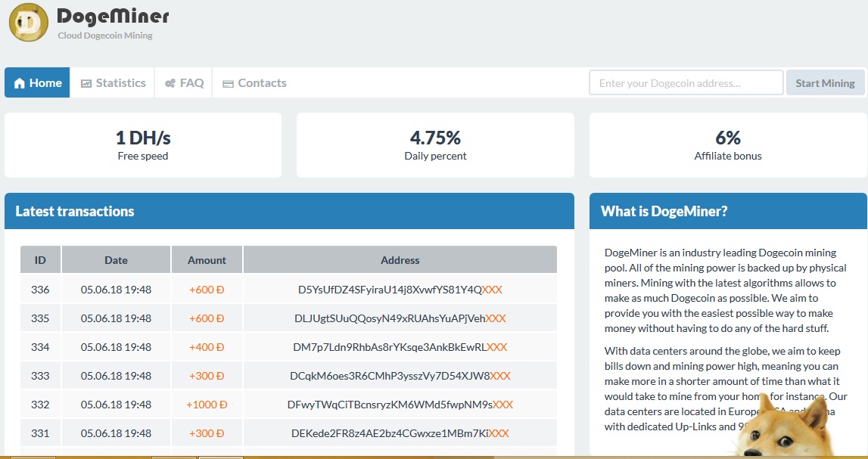Open the Statistics tab
Image resolution: width=868 pixels, height=459 pixels.
113,82
